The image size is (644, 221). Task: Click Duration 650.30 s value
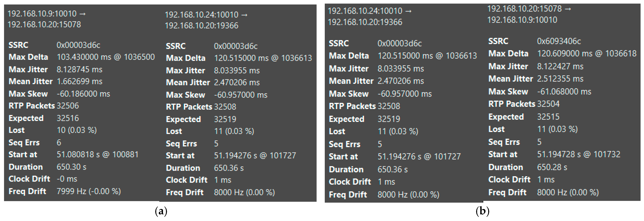pyautogui.click(x=71, y=167)
